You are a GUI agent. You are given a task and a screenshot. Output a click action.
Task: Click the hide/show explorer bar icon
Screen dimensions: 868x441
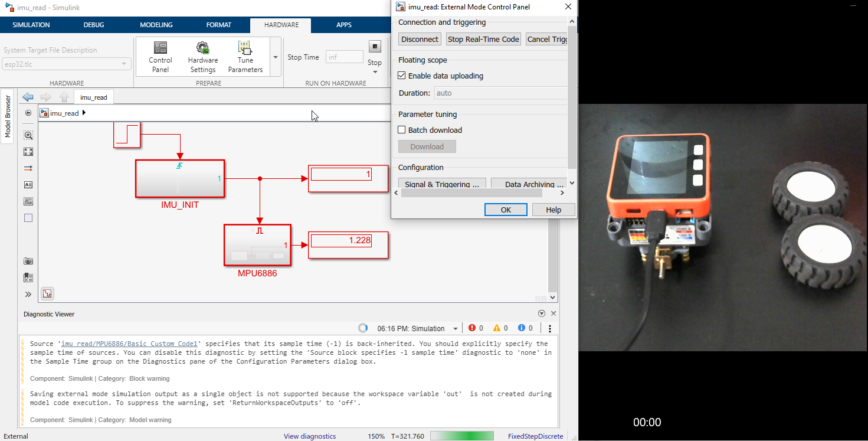click(28, 113)
